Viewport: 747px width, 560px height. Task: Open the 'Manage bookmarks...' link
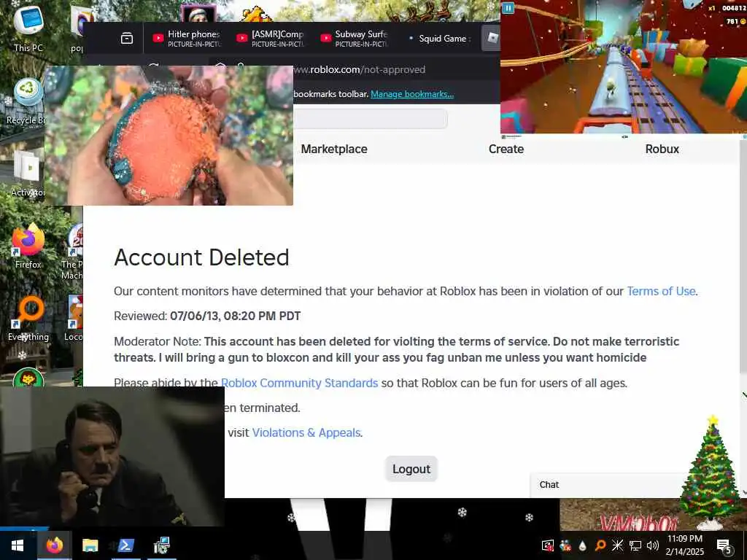(x=412, y=94)
